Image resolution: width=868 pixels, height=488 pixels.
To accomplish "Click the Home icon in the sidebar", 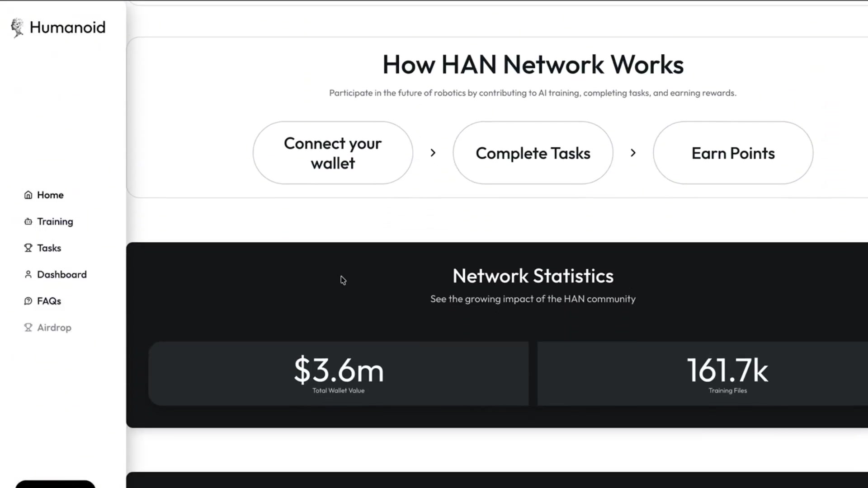I will click(x=28, y=195).
